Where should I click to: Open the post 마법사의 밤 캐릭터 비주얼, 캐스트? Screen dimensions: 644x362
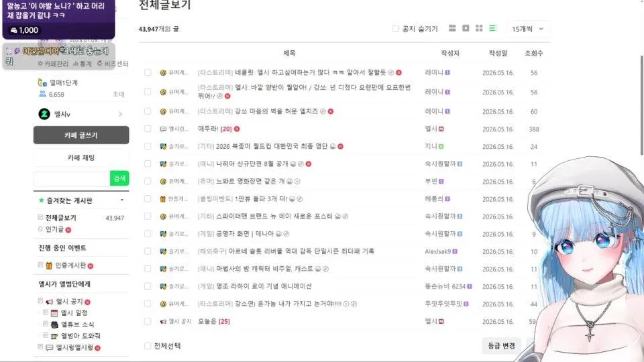point(264,269)
